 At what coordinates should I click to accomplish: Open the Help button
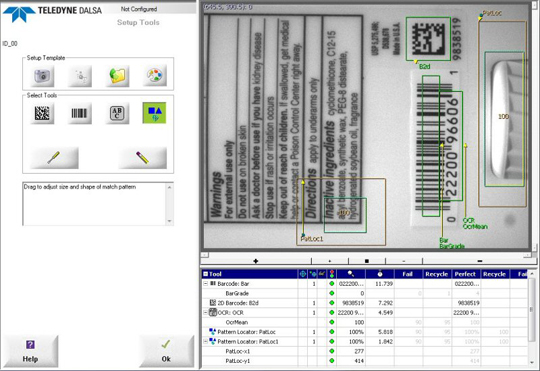pos(30,351)
